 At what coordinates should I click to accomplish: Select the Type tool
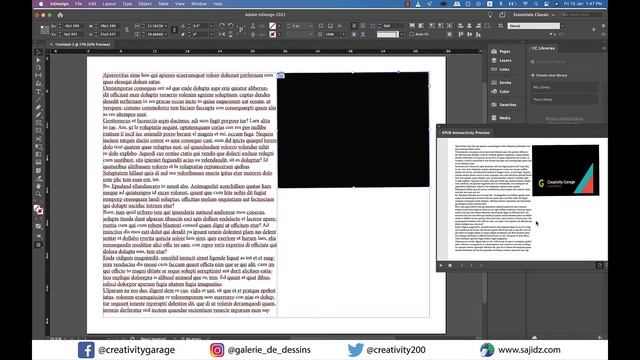pos(38,91)
